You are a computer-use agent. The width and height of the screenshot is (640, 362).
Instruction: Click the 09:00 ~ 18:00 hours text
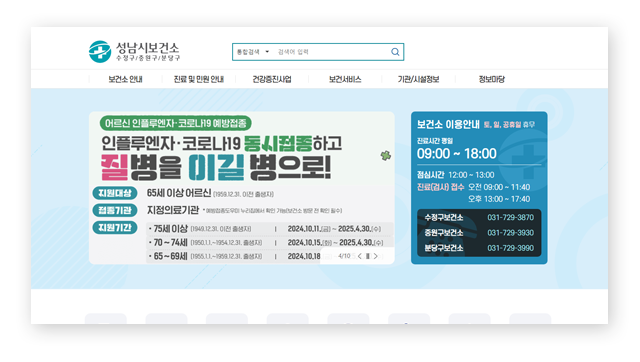pos(456,153)
